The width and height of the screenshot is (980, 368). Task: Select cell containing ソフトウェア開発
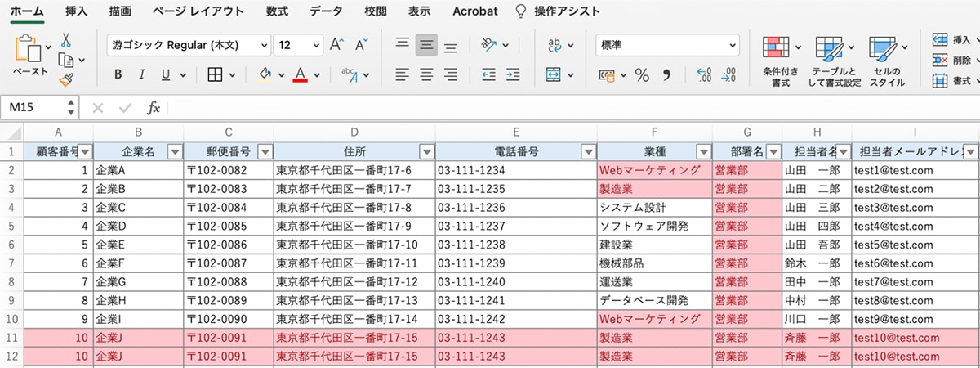tap(655, 225)
